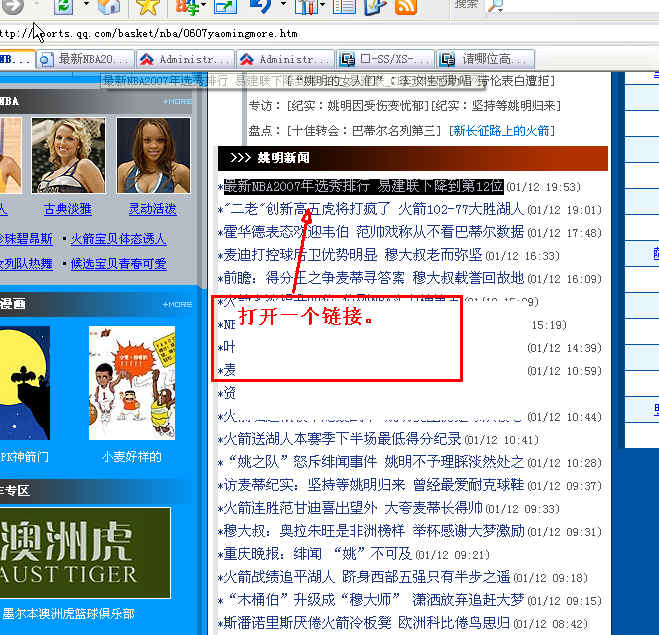The image size is (659, 635).
Task: Click the green Refresh page icon
Action: (64, 6)
